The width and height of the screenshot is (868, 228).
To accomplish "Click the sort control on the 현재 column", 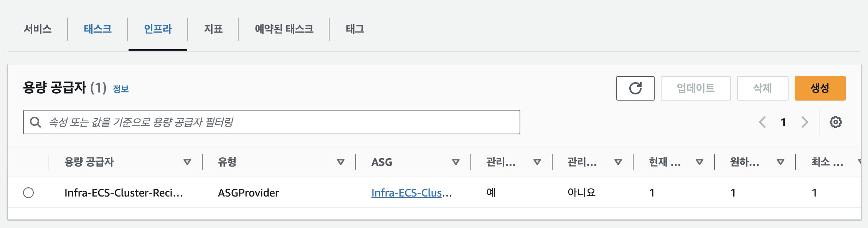I will point(699,162).
